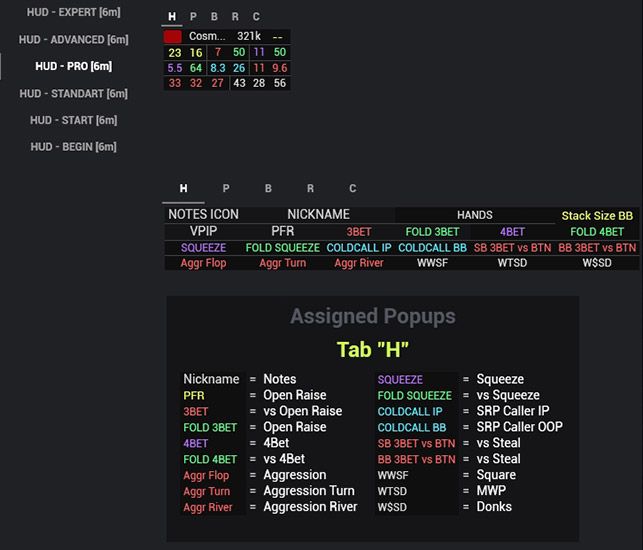Click SQUEEZE cell in layout table
Screen dimensions: 643x550
pyautogui.click(x=203, y=248)
